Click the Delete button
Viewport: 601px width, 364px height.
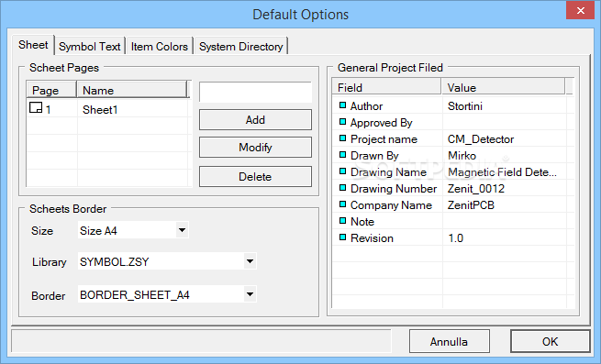[x=255, y=177]
